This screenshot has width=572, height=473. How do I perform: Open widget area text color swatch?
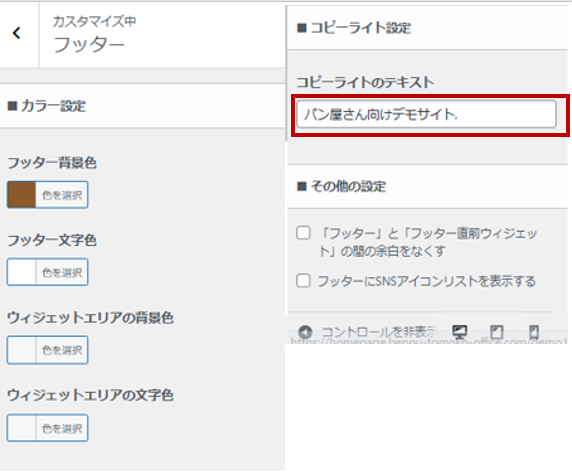(x=22, y=428)
